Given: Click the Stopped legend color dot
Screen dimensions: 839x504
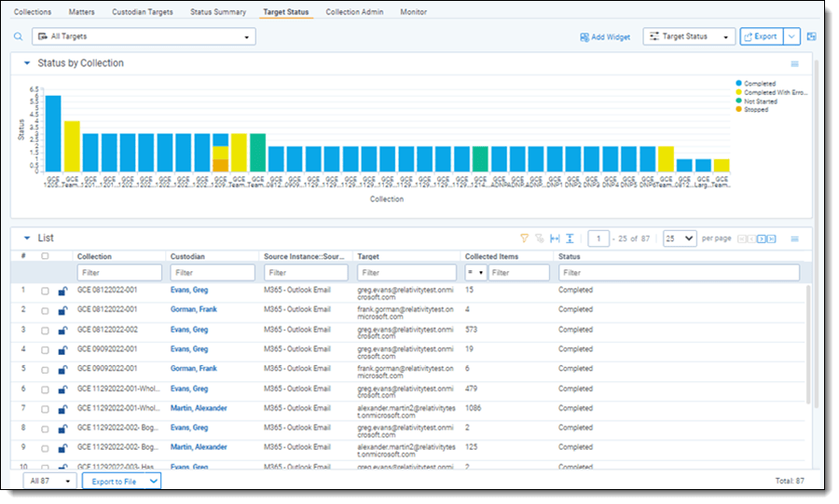Looking at the screenshot, I should [739, 109].
